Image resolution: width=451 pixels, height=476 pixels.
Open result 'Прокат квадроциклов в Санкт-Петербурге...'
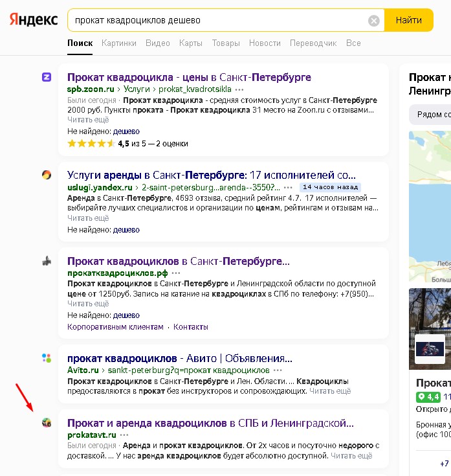pos(179,261)
